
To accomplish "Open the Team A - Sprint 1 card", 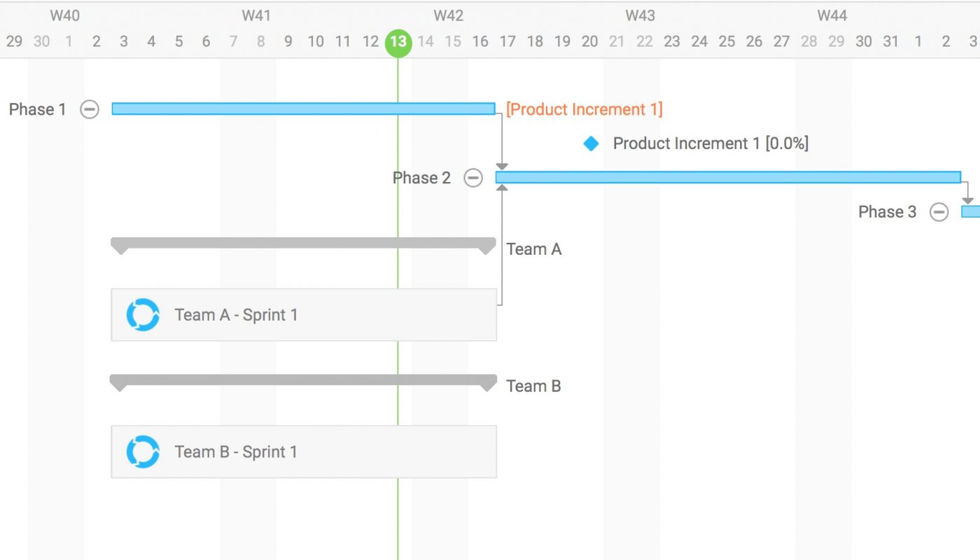I will [304, 315].
